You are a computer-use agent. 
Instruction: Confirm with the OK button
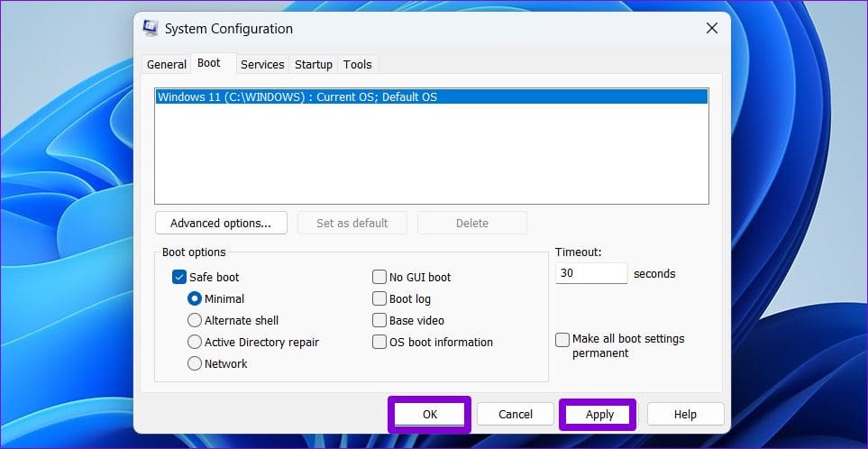pyautogui.click(x=430, y=414)
